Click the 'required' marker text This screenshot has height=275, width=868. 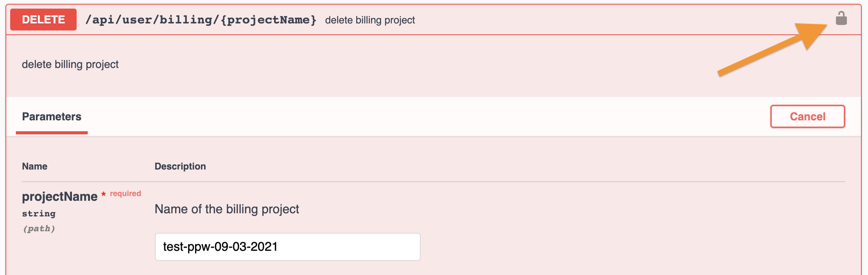(126, 193)
